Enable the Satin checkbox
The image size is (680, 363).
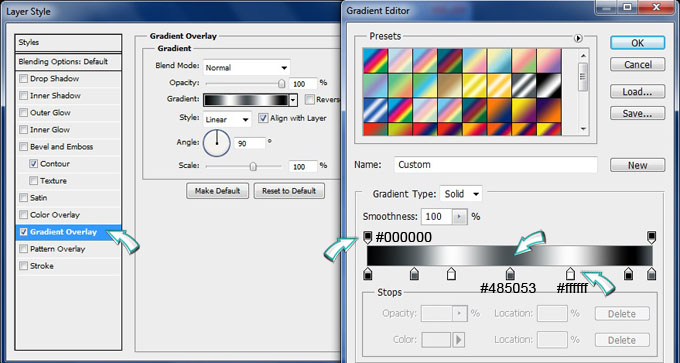[x=23, y=198]
